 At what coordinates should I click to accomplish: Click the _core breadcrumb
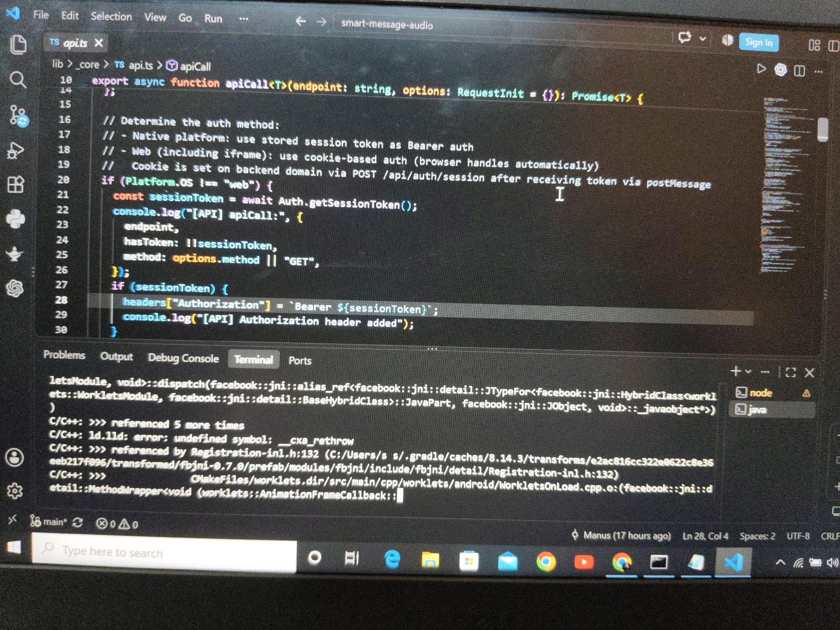tap(88, 65)
